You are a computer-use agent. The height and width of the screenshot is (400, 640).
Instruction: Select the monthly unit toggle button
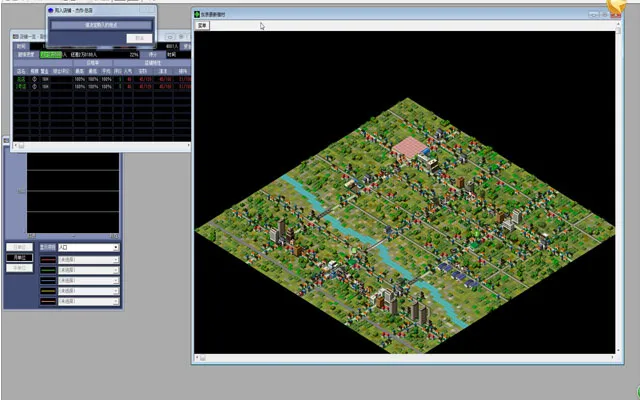[x=18, y=257]
